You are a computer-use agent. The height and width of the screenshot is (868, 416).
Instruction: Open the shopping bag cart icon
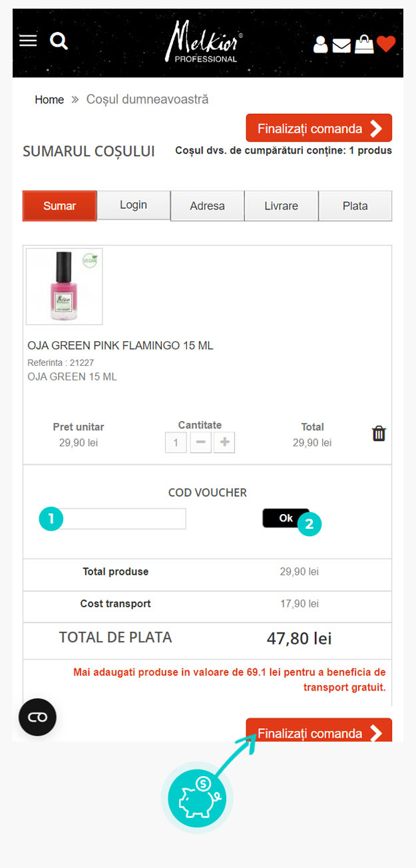click(x=364, y=45)
